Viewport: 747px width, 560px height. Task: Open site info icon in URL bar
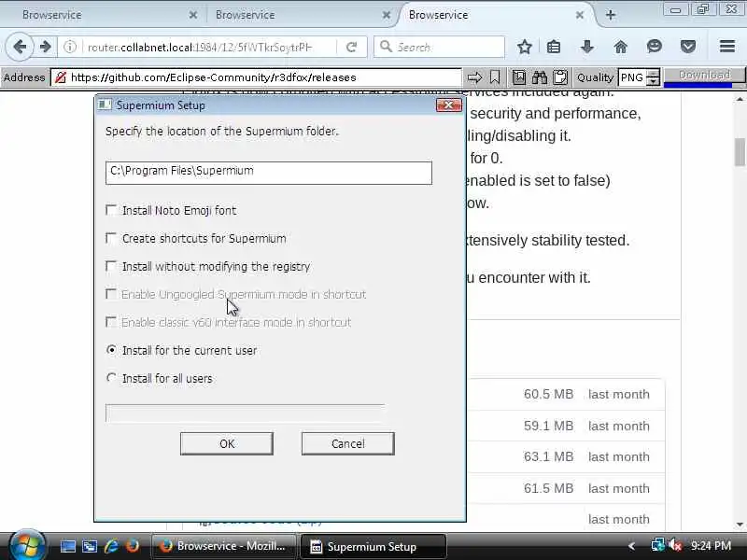pyautogui.click(x=70, y=47)
